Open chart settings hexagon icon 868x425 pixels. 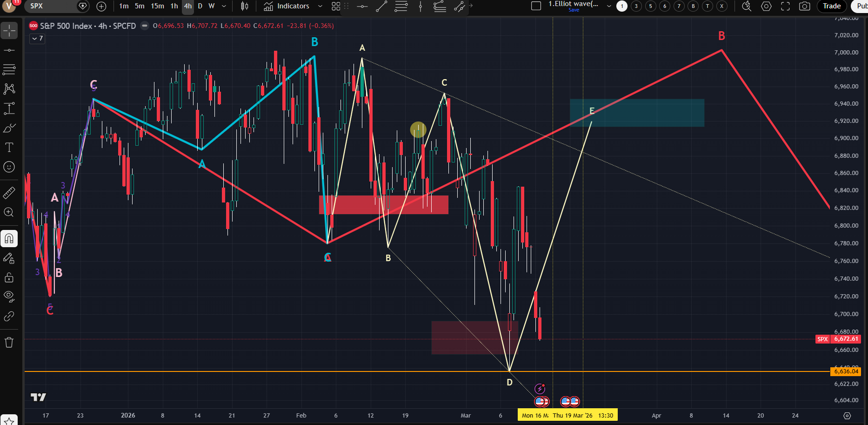pyautogui.click(x=766, y=6)
